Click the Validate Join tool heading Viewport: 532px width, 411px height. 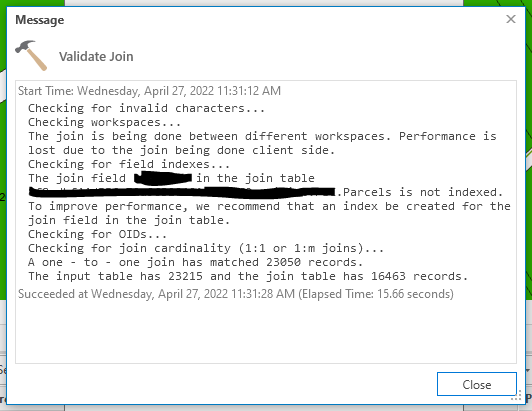click(96, 56)
